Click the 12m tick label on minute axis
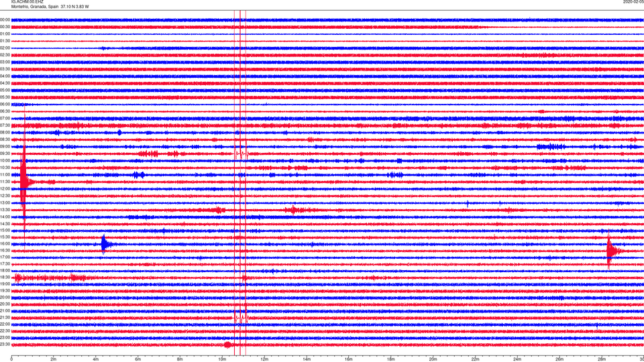This screenshot has width=644, height=362. pos(264,359)
